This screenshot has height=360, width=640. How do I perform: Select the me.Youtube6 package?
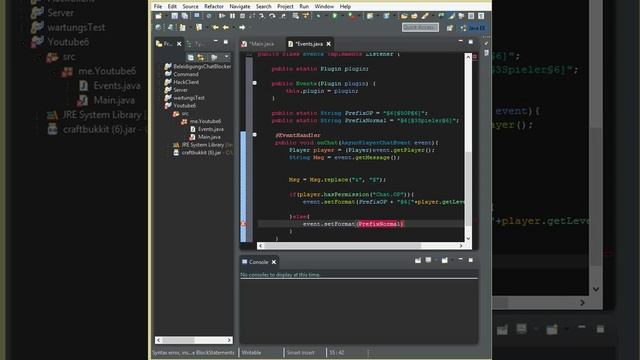pyautogui.click(x=201, y=121)
